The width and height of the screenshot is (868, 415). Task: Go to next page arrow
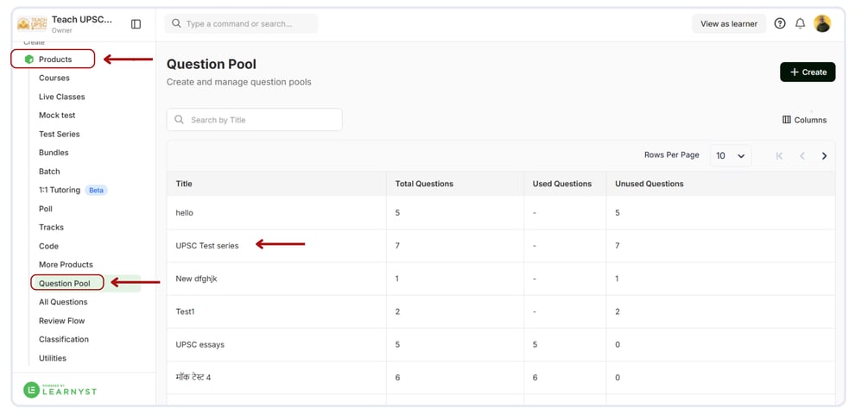click(x=824, y=156)
